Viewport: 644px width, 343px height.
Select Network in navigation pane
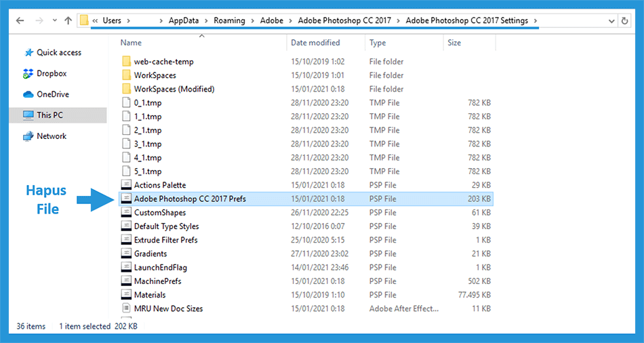[52, 136]
